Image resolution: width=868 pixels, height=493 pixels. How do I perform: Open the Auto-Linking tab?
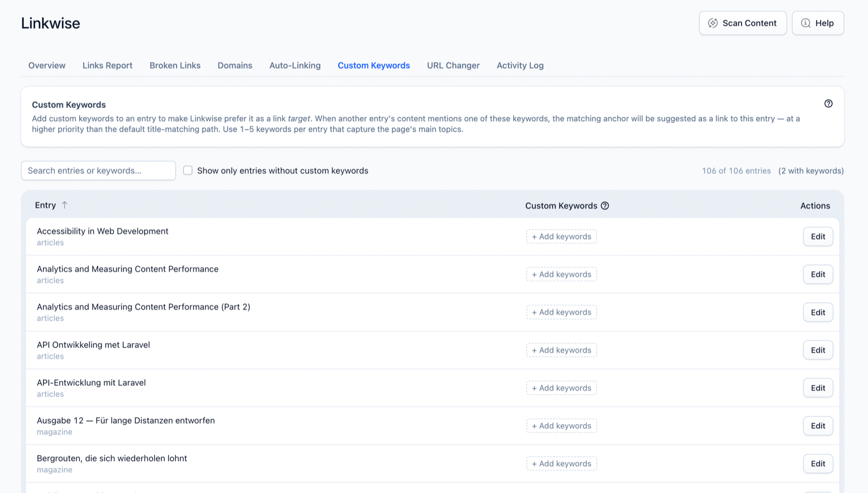point(295,66)
